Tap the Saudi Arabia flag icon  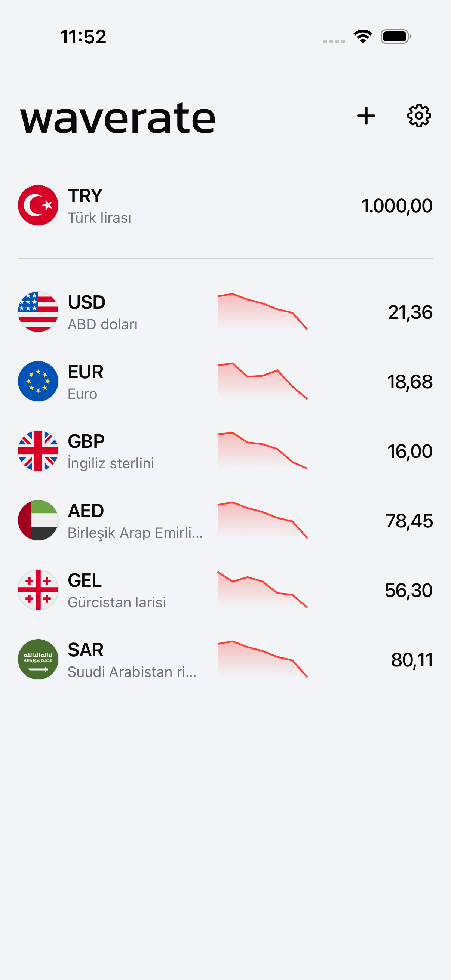pyautogui.click(x=38, y=660)
